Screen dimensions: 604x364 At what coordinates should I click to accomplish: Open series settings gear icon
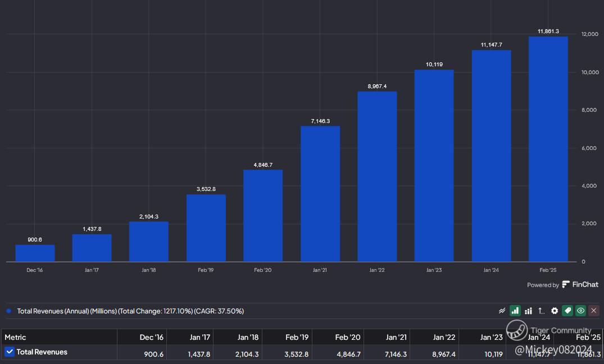pyautogui.click(x=555, y=311)
